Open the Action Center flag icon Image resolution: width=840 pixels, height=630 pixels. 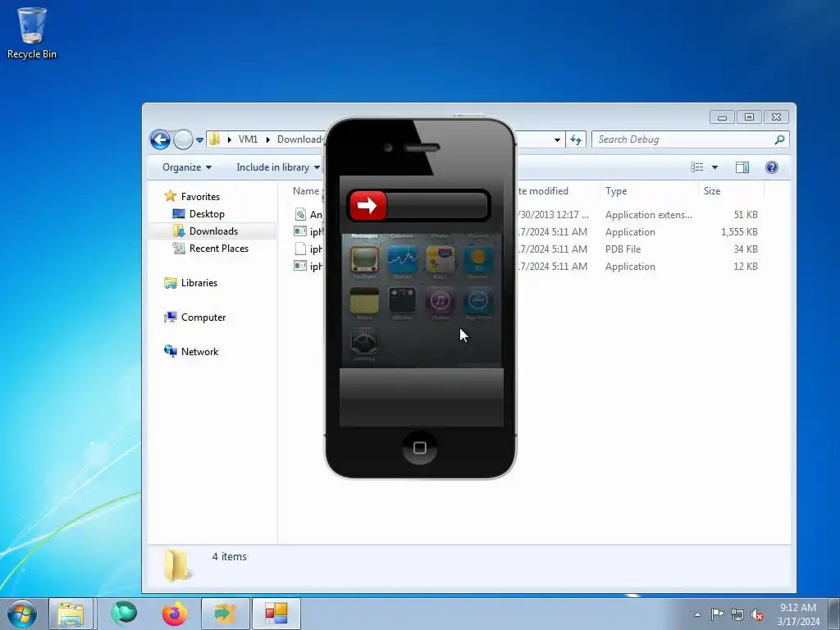coord(717,614)
